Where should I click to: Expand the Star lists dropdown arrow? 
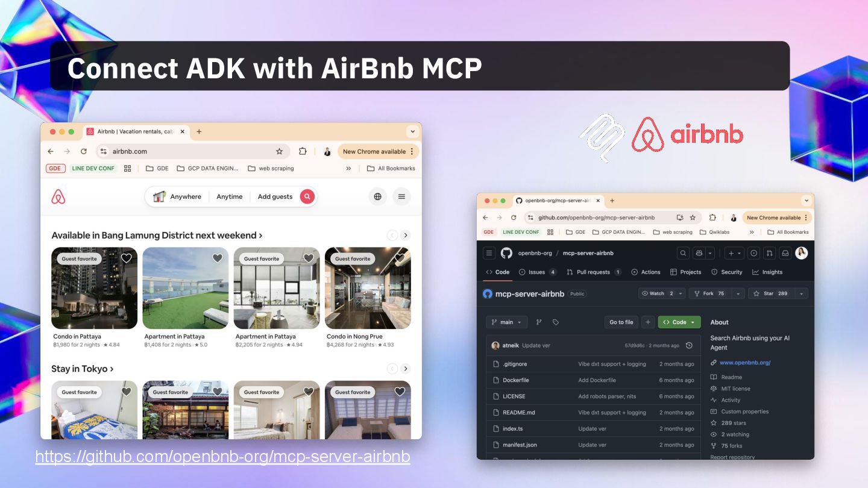802,293
